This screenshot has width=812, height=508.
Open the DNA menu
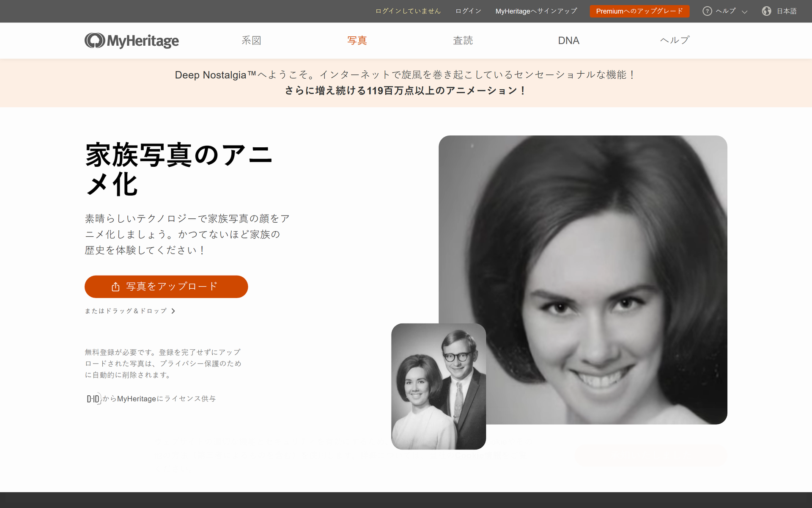tap(568, 41)
